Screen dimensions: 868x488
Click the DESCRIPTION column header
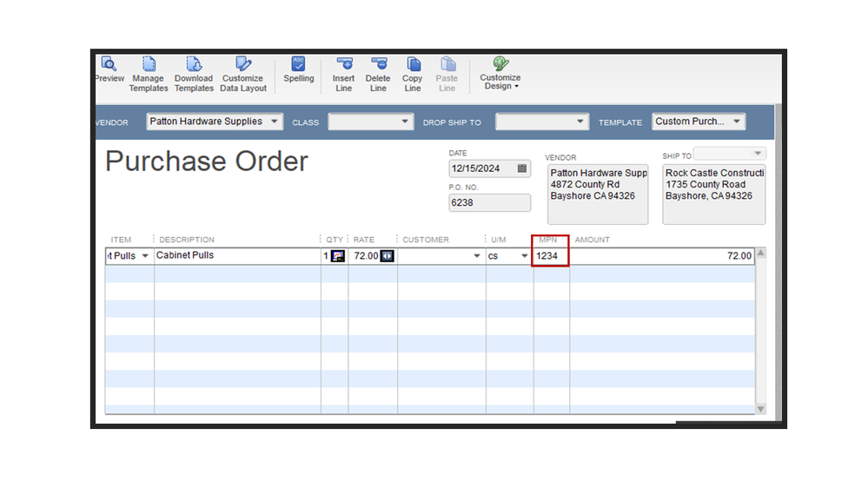[x=187, y=240]
